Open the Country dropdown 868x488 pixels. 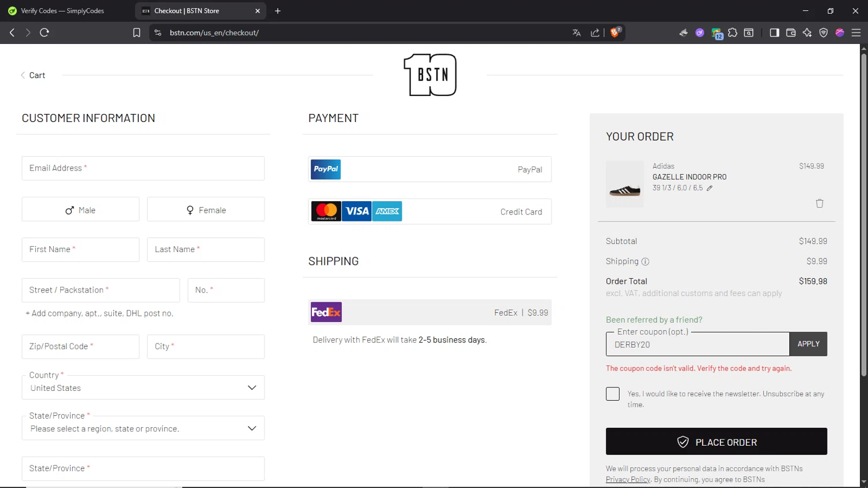coord(143,387)
